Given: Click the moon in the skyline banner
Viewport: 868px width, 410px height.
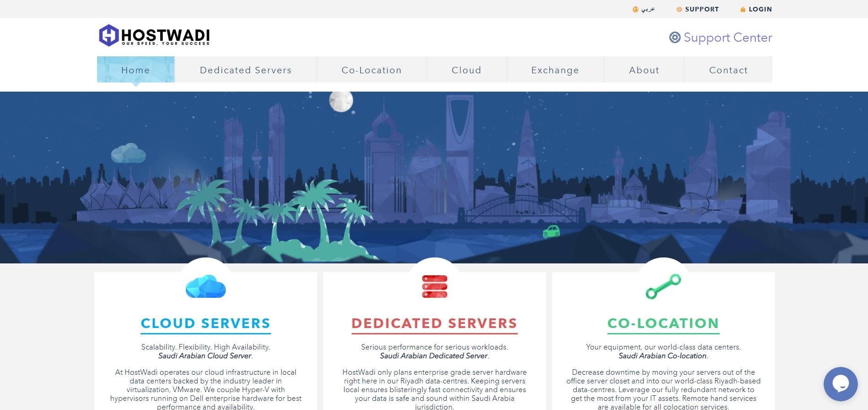Looking at the screenshot, I should pos(341,101).
